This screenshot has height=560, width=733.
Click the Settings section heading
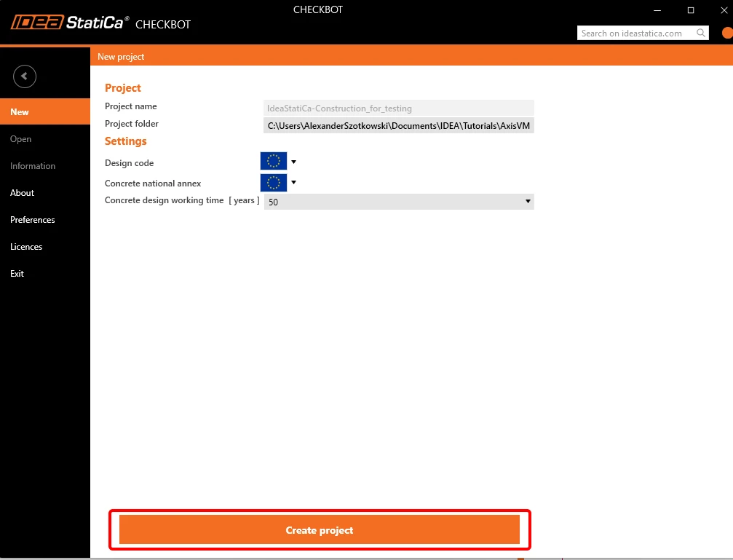tap(126, 141)
